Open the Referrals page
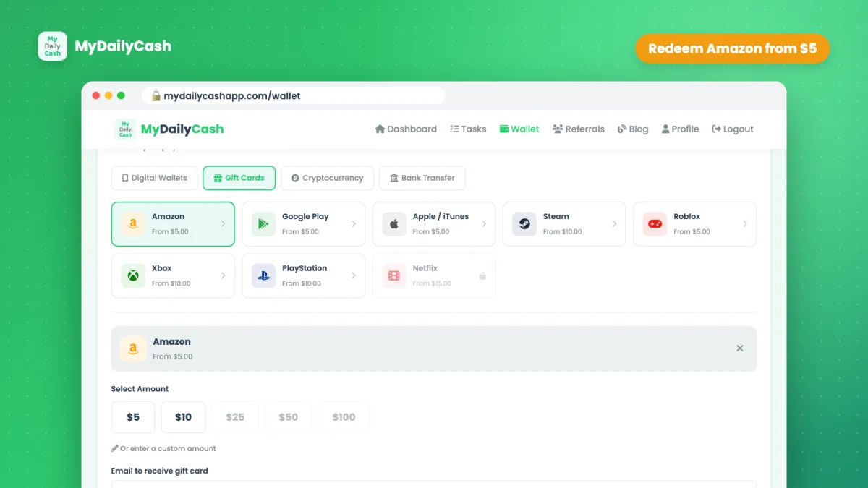Screen dimensions: 868x488 [579, 129]
